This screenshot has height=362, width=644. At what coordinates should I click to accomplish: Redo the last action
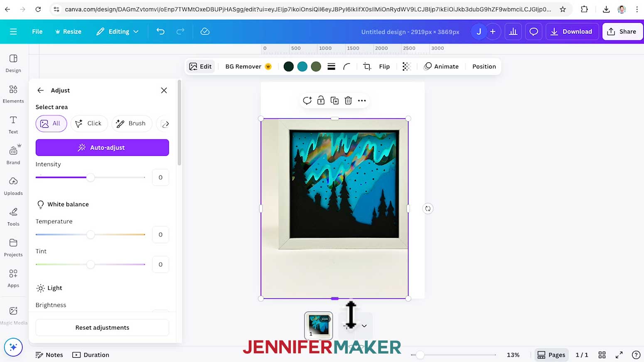(x=180, y=32)
